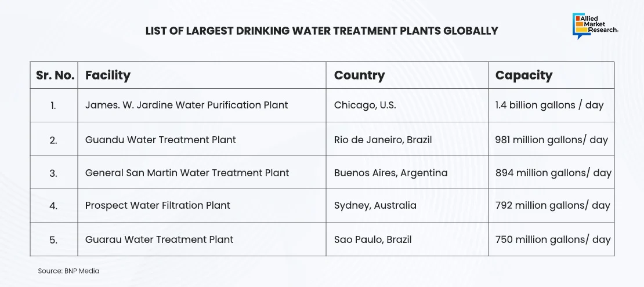644x287 pixels.
Task: Click the Guarau Water Treatment Plant cell
Action: pos(159,239)
